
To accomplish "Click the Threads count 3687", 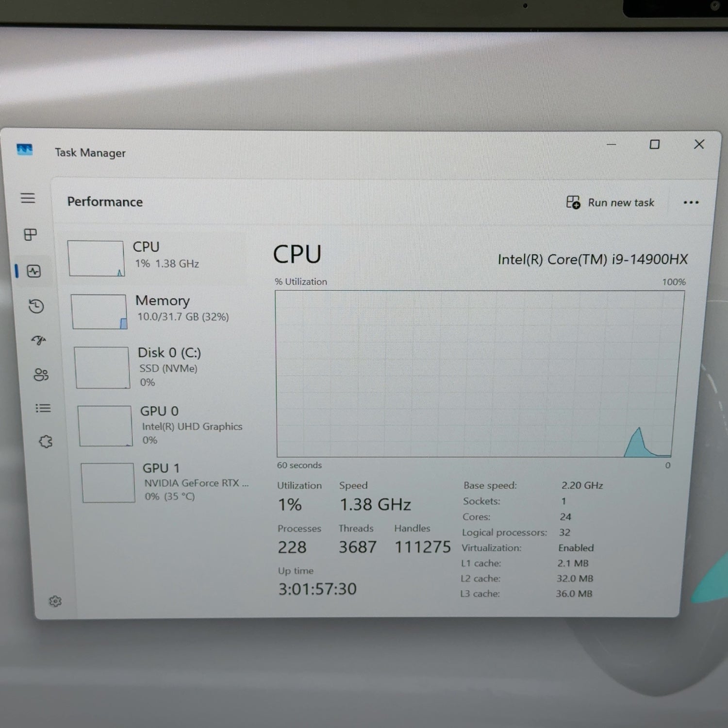I will pos(358,547).
